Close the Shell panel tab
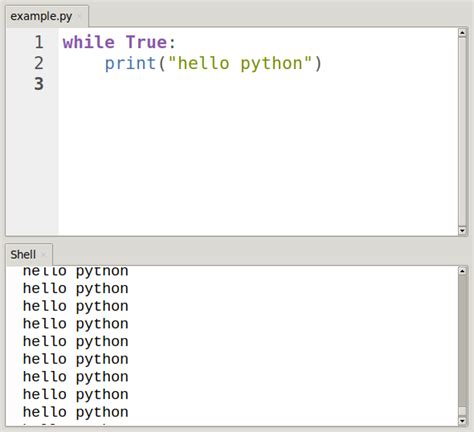The width and height of the screenshot is (474, 432). [43, 255]
